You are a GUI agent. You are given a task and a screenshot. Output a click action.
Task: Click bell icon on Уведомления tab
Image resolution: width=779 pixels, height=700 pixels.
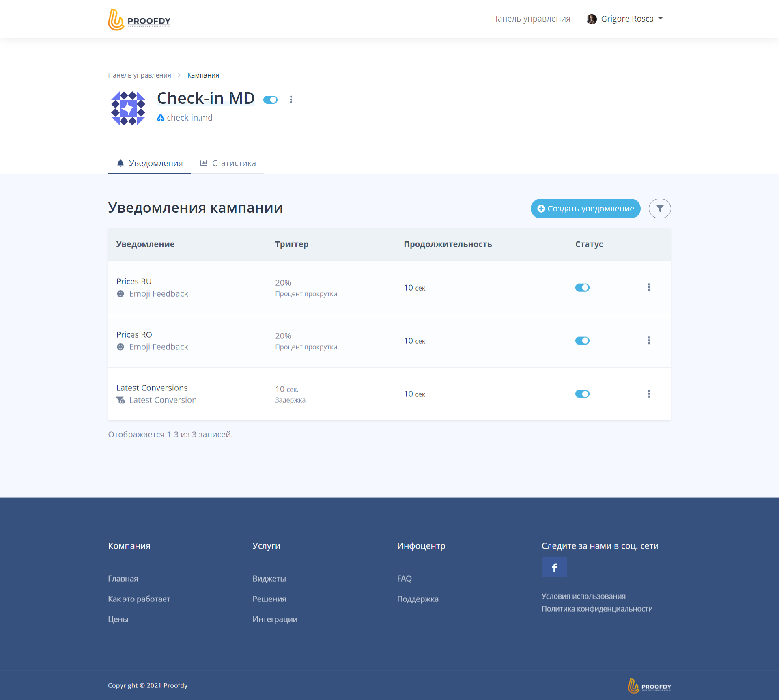[121, 163]
